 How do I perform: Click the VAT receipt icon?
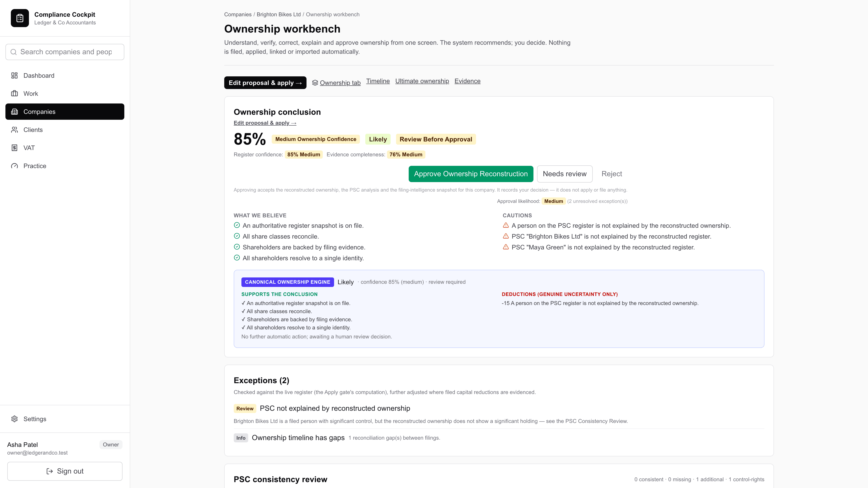click(14, 148)
